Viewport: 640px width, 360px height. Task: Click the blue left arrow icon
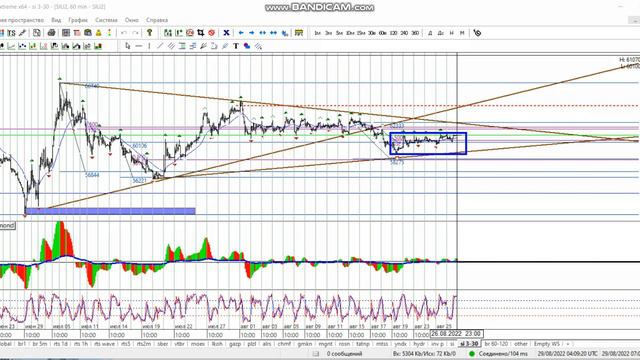click(241, 33)
